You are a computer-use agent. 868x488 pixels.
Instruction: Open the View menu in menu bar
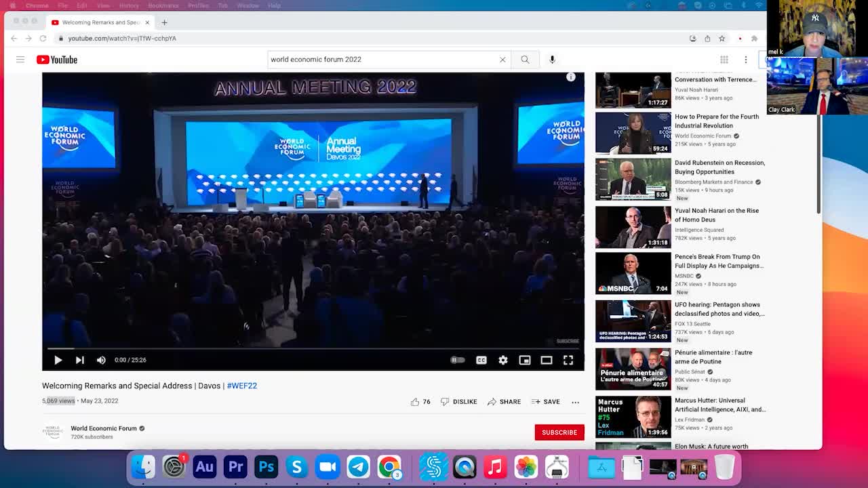pyautogui.click(x=103, y=5)
